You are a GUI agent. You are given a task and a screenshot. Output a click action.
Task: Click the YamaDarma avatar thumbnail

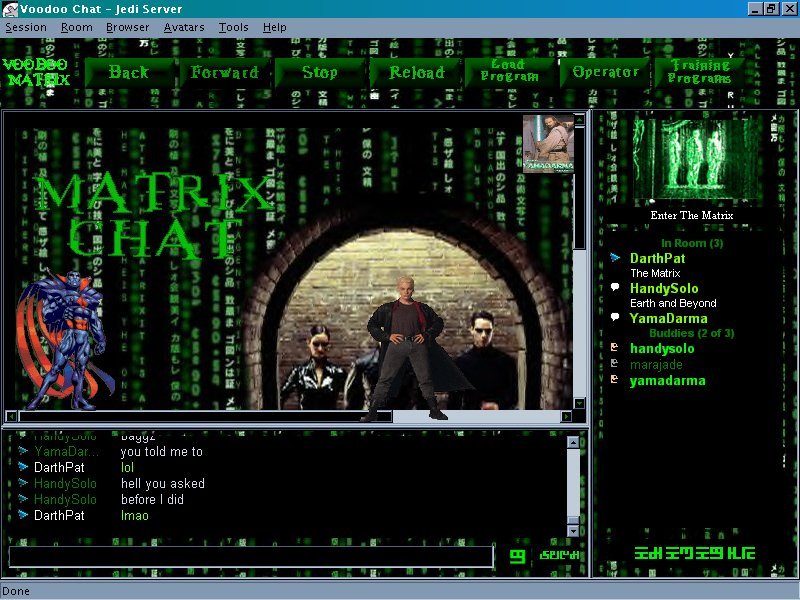click(548, 143)
